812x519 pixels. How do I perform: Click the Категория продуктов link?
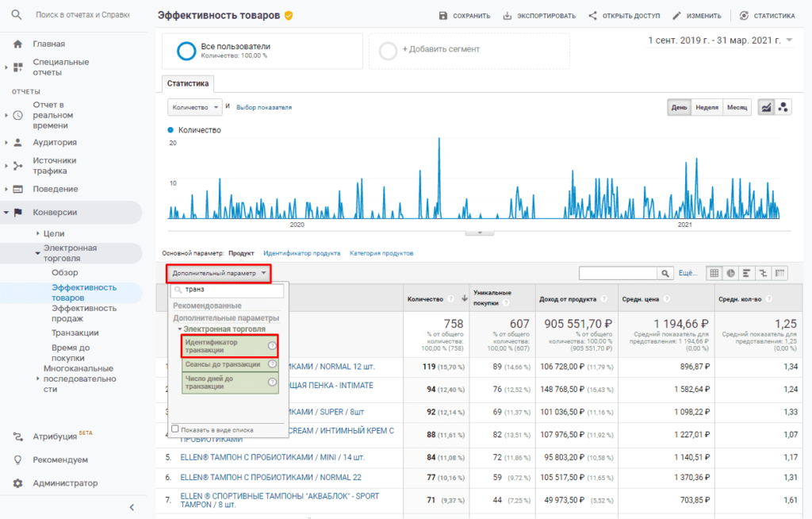381,253
